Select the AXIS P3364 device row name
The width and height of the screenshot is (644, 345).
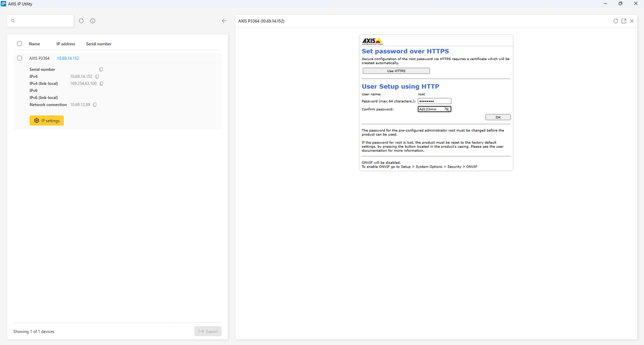coord(39,58)
